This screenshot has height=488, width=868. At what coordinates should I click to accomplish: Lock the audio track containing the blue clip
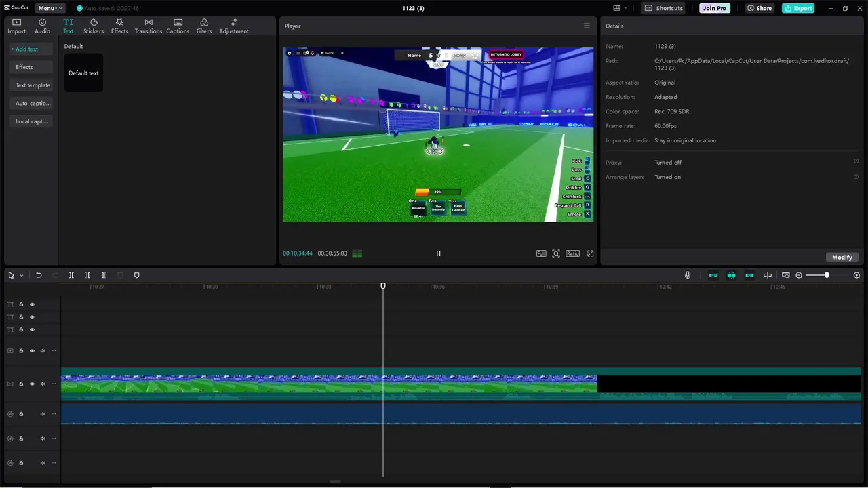(21, 414)
